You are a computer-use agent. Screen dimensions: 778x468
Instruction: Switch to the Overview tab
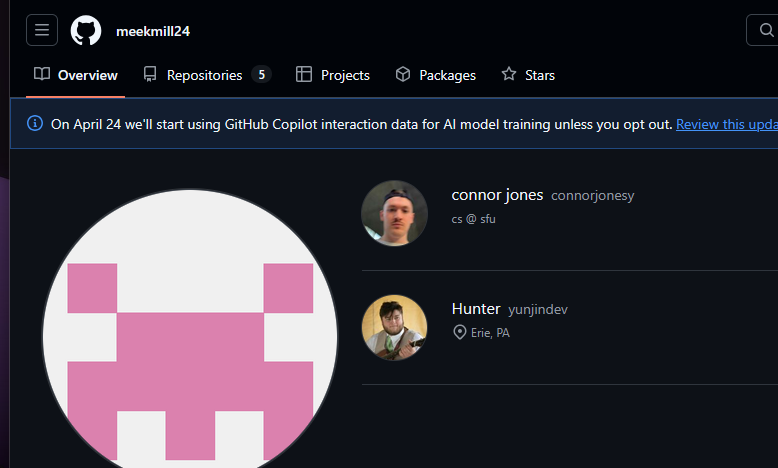tap(75, 75)
